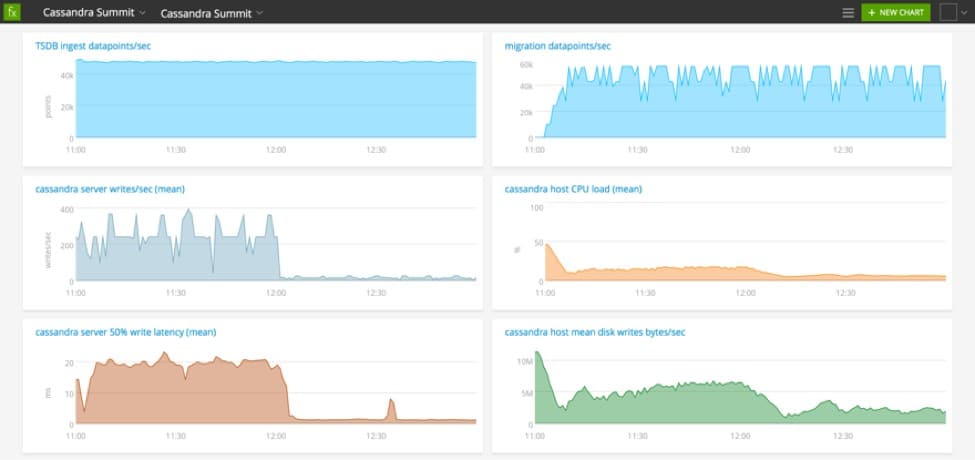Click the user avatar square

point(948,12)
